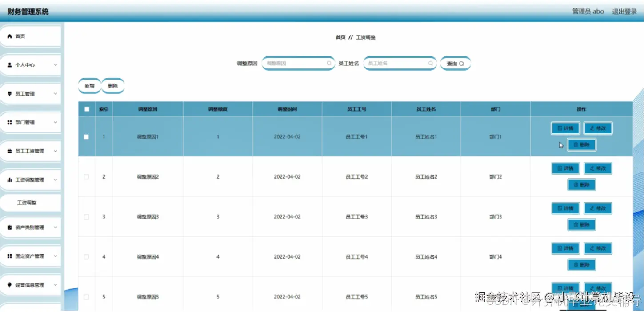The width and height of the screenshot is (644, 312).
Task: Open 固定资产管理 sidebar menu
Action: [x=30, y=256]
